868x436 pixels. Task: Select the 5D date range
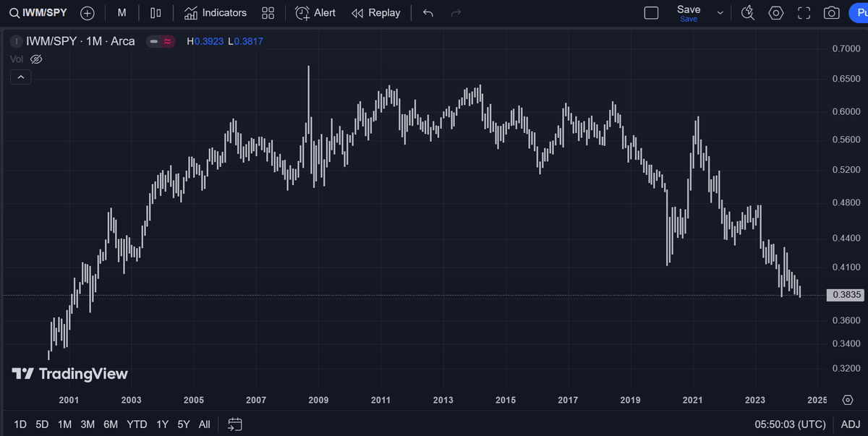[x=43, y=424]
